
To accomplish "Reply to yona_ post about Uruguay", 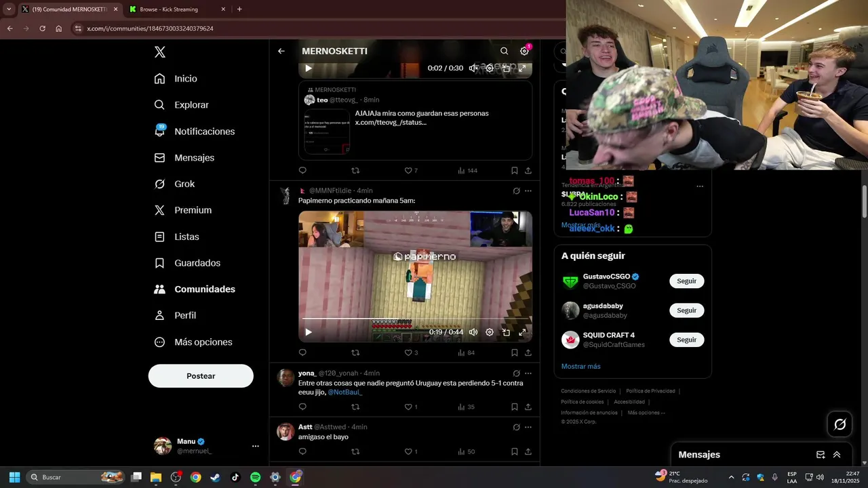I will coord(302,407).
